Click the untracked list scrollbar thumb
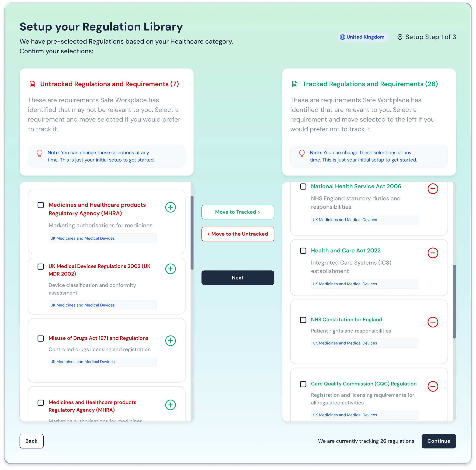The width and height of the screenshot is (476, 470). [192, 233]
